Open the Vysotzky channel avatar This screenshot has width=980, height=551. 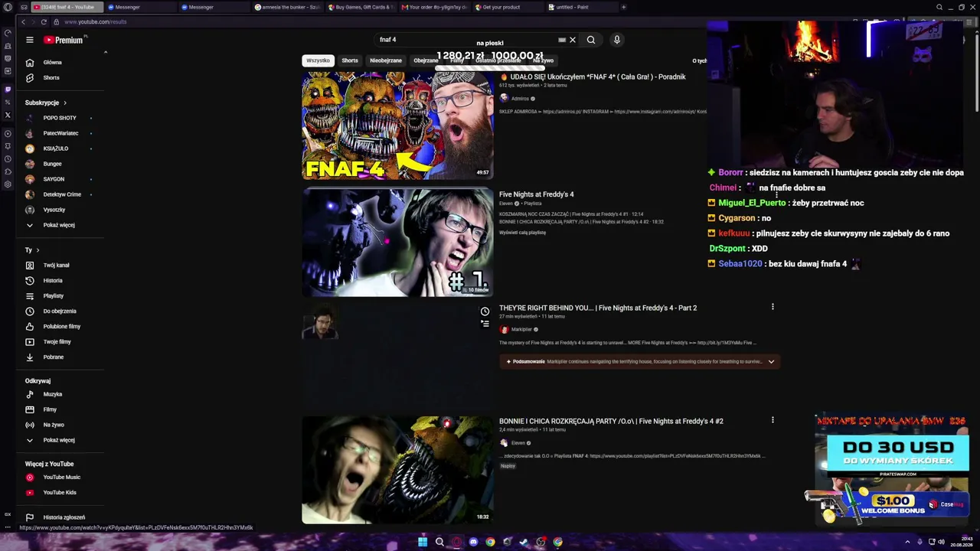pyautogui.click(x=30, y=210)
